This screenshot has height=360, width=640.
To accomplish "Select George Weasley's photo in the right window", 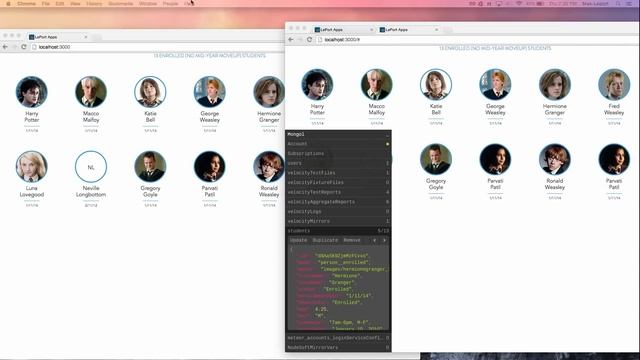I will click(495, 84).
